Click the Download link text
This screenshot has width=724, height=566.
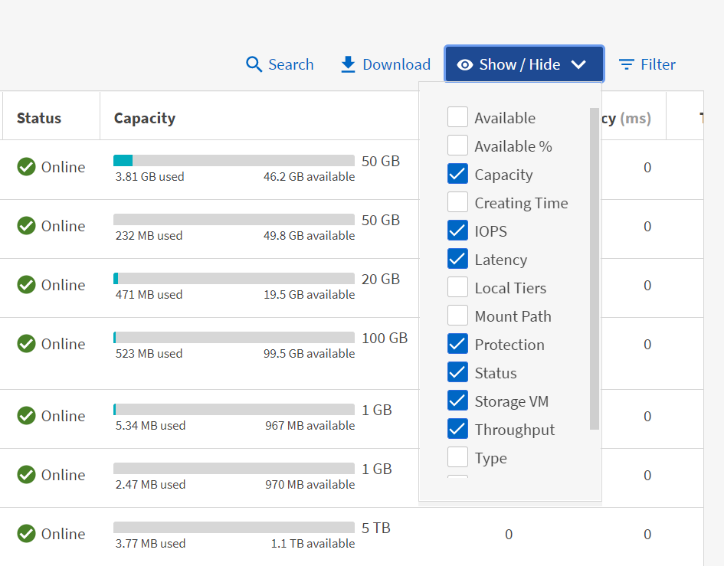click(397, 65)
